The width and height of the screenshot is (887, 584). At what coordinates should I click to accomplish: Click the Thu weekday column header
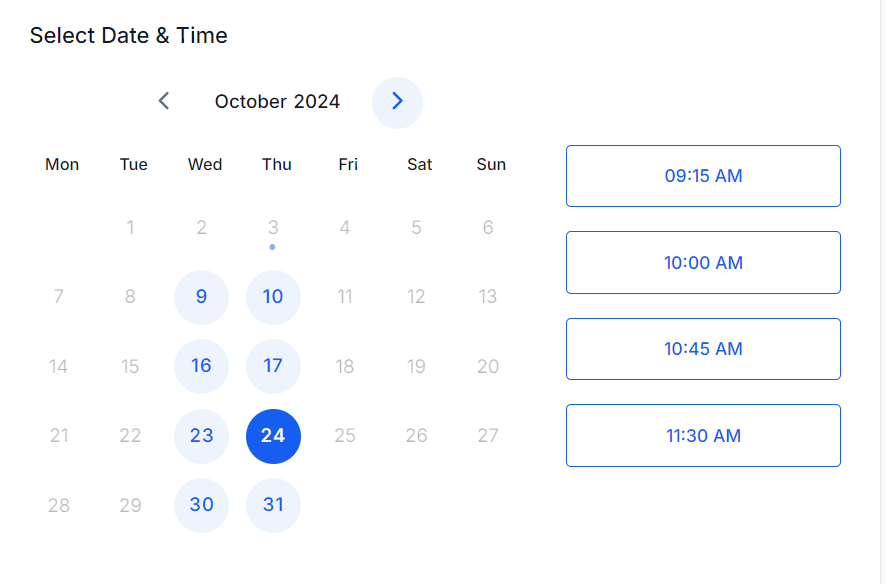click(x=277, y=165)
